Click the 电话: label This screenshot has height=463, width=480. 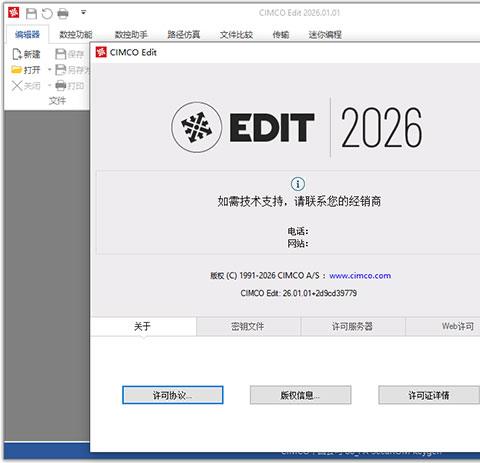(x=298, y=231)
